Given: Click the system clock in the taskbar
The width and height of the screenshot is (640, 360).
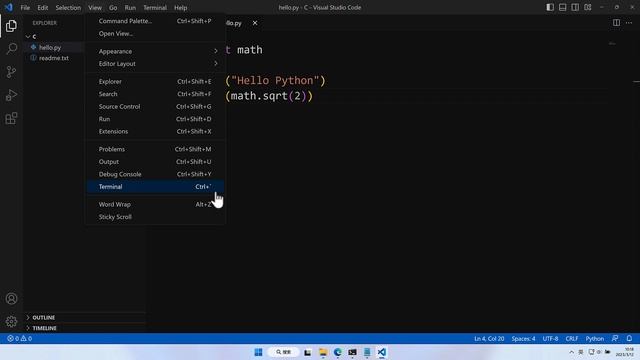Looking at the screenshot, I should coord(625,352).
